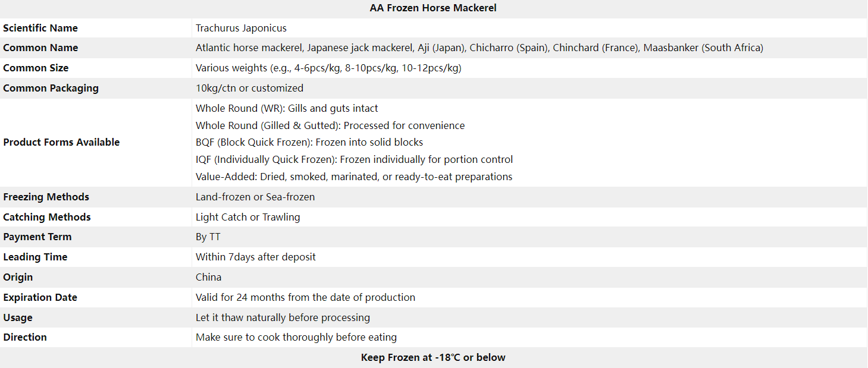
Task: Click the 10kg/ctn or customized packaging value
Action: [249, 88]
